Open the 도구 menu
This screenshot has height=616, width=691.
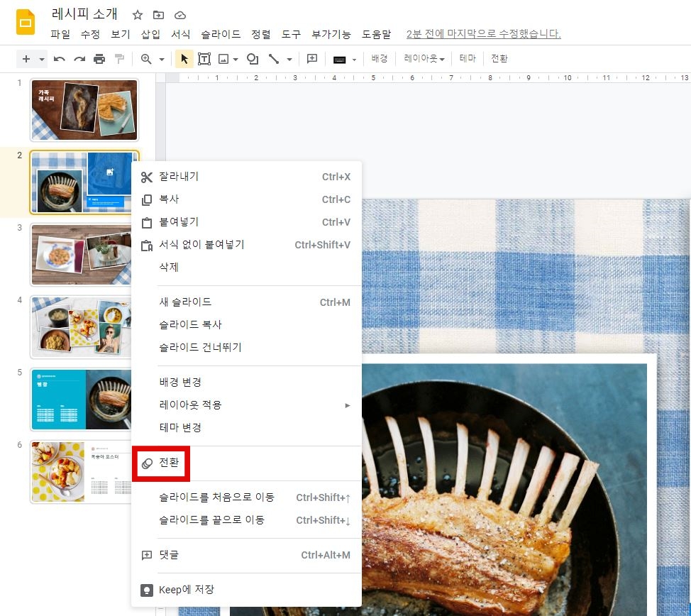291,34
